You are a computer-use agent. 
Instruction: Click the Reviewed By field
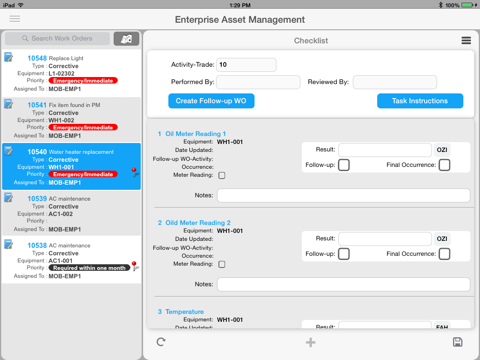point(395,82)
